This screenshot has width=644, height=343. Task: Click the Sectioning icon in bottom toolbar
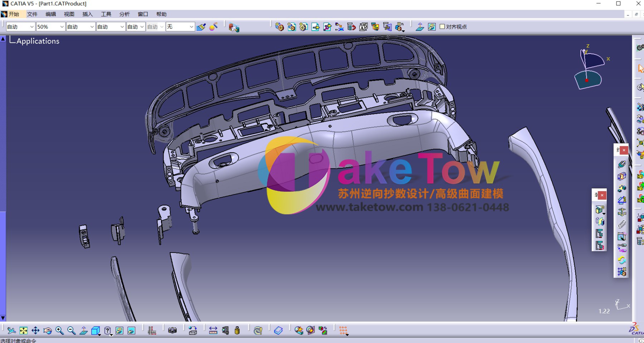coord(311,330)
